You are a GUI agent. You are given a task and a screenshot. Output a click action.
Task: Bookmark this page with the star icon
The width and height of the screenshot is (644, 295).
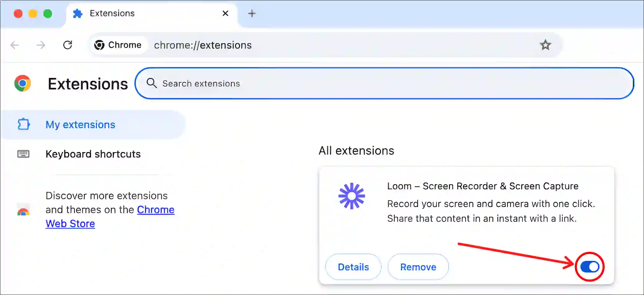[545, 45]
